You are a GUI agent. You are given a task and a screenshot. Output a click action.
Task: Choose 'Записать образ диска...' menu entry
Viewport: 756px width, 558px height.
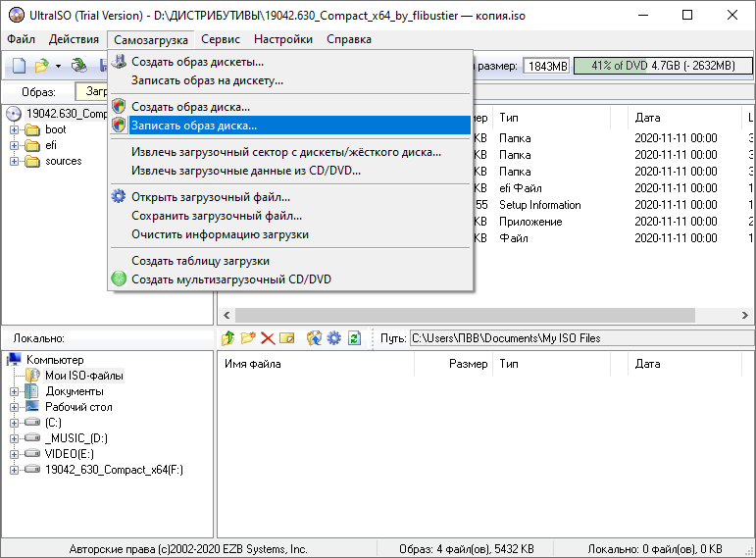[x=291, y=126]
